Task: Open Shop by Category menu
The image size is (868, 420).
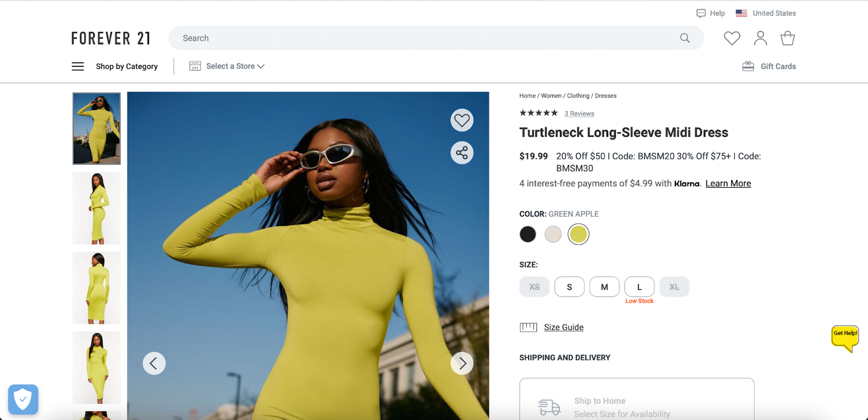Action: (127, 66)
